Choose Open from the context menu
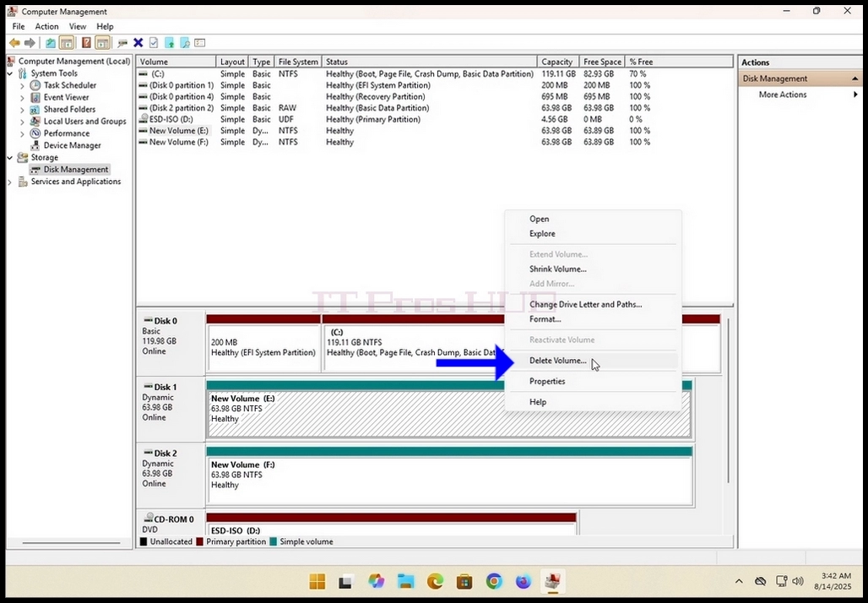This screenshot has width=868, height=603. [593, 220]
